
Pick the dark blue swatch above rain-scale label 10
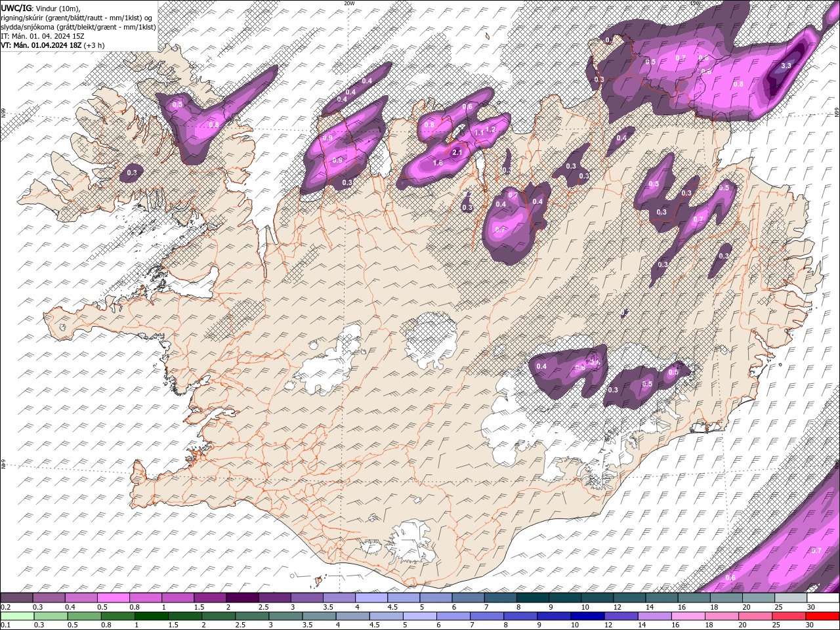586,616
